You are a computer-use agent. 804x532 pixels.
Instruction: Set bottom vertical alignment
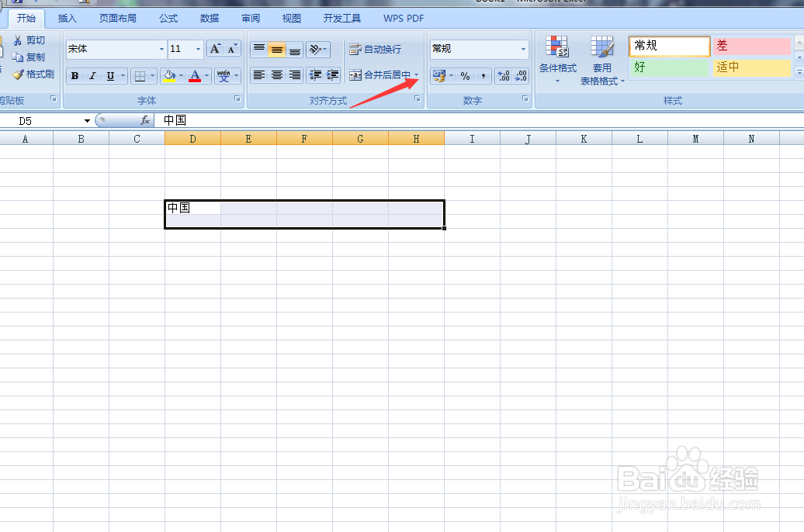295,49
